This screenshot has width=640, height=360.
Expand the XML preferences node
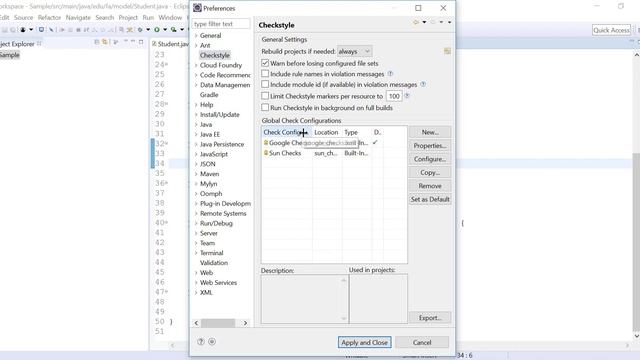pos(196,293)
